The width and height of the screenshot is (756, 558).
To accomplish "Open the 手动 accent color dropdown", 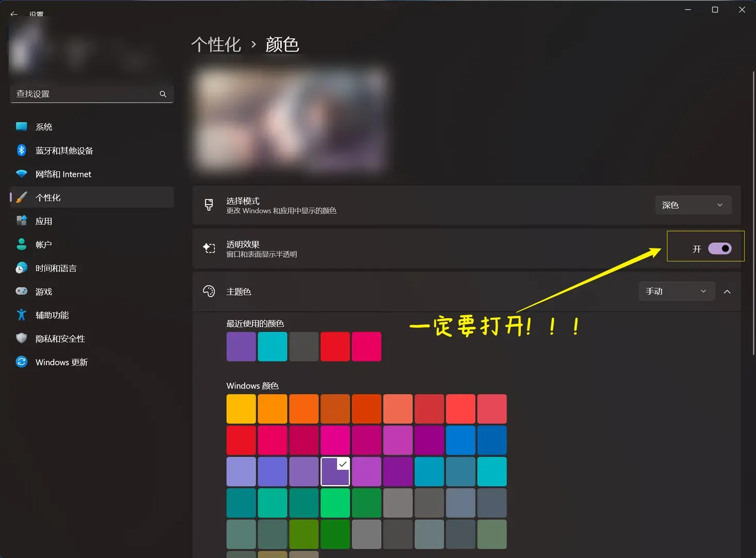I will (677, 291).
